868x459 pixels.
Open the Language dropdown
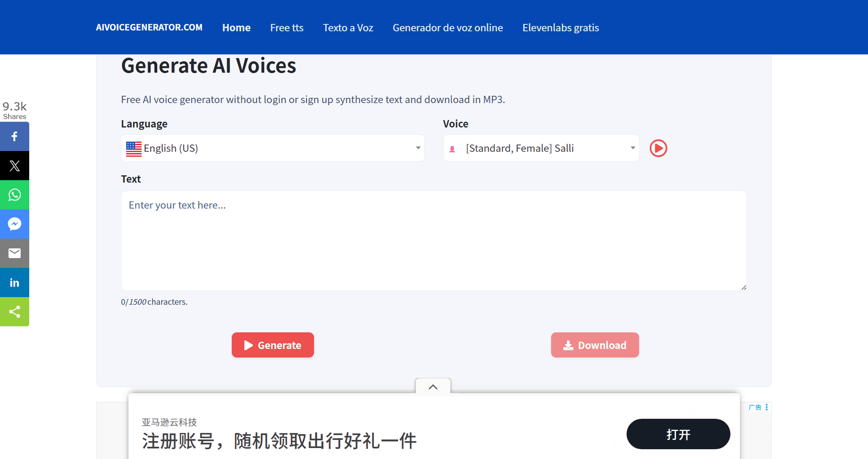pos(272,148)
